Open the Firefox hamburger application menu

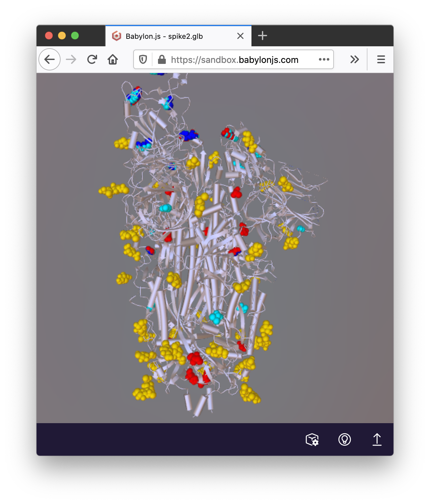(x=381, y=59)
